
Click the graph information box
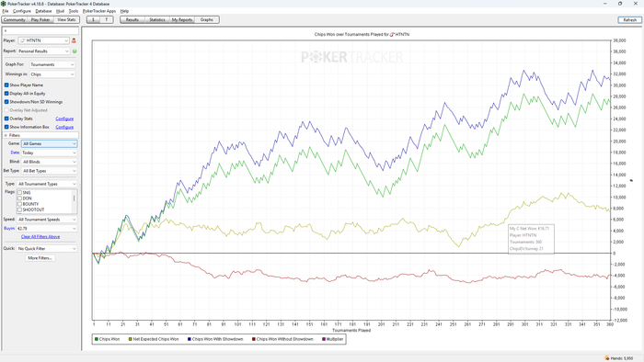[531, 239]
